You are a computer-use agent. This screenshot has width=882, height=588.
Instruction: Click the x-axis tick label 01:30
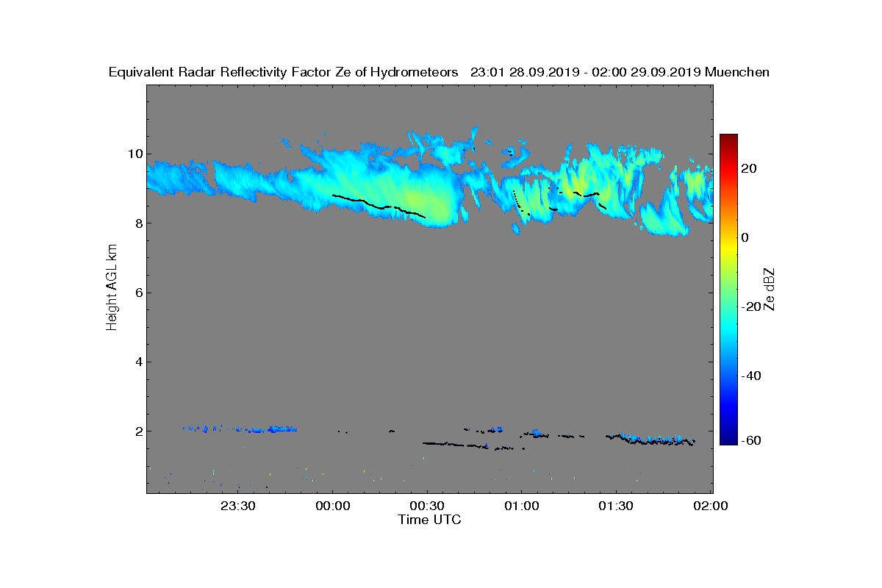tap(616, 506)
